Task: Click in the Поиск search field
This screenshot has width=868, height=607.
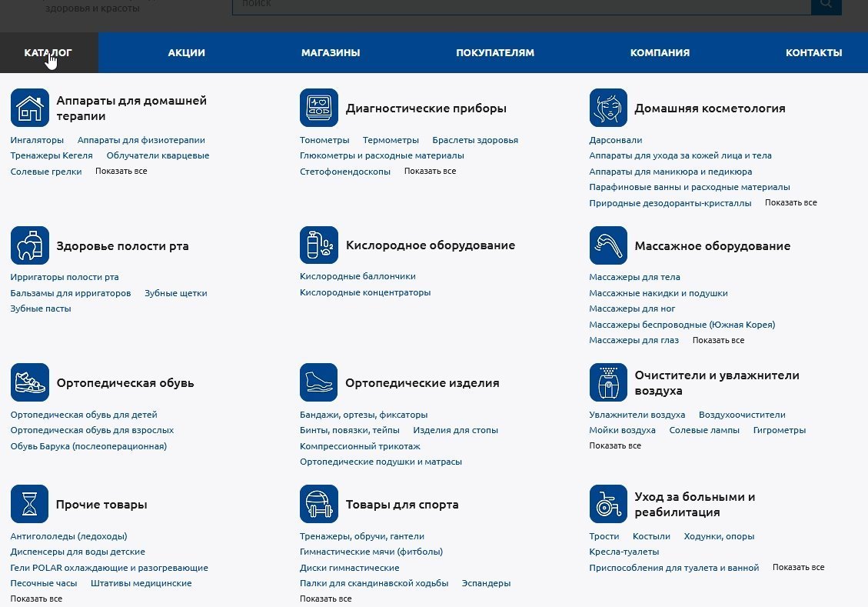Action: click(521, 5)
